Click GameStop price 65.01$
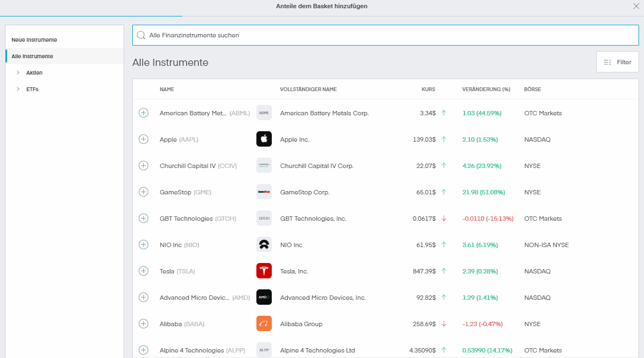This screenshot has width=644, height=358. (x=426, y=192)
